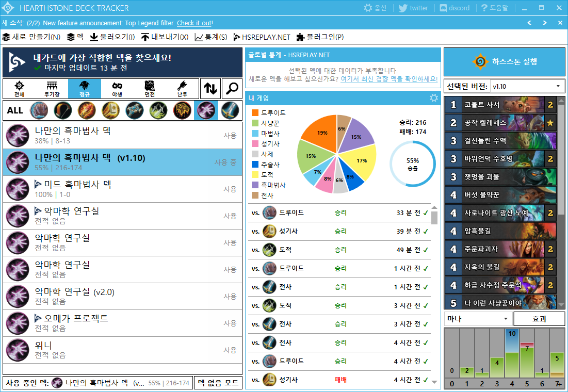This screenshot has width=568, height=392.
Task: Click the Warlock icon of 위니 deck
Action: pos(18,350)
